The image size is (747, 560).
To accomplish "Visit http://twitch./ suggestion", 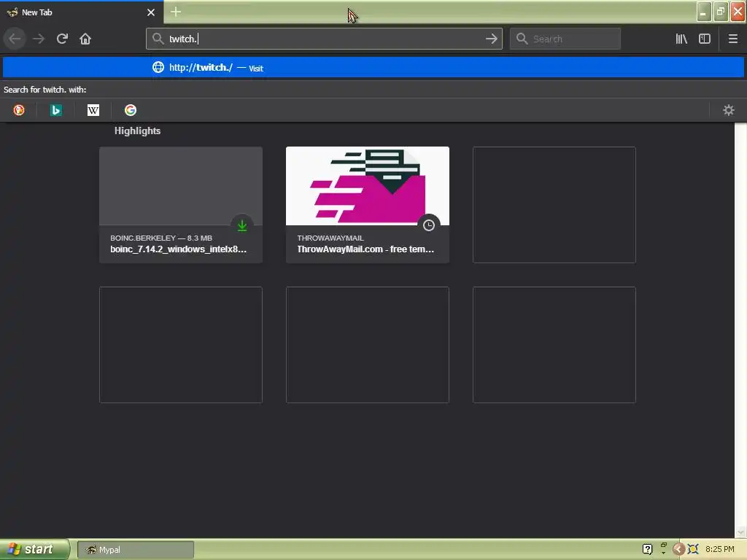I will tap(373, 67).
